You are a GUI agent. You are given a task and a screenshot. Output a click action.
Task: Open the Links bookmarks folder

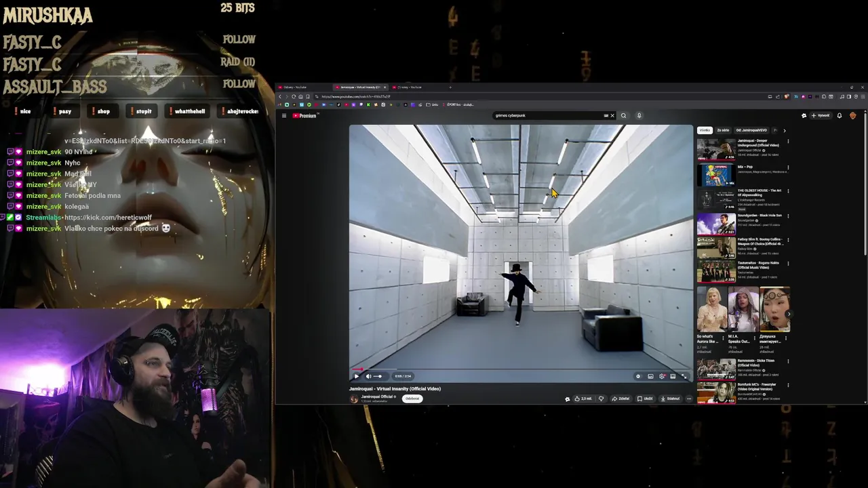point(432,104)
